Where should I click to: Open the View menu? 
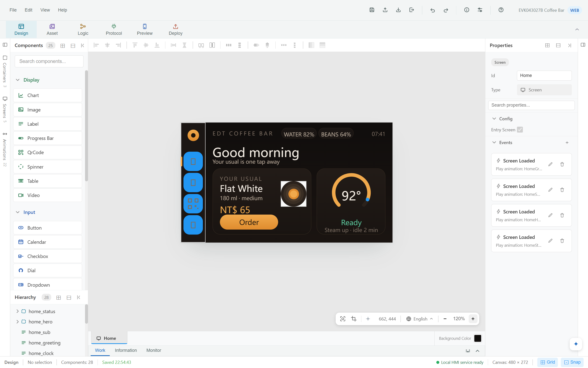pos(45,10)
